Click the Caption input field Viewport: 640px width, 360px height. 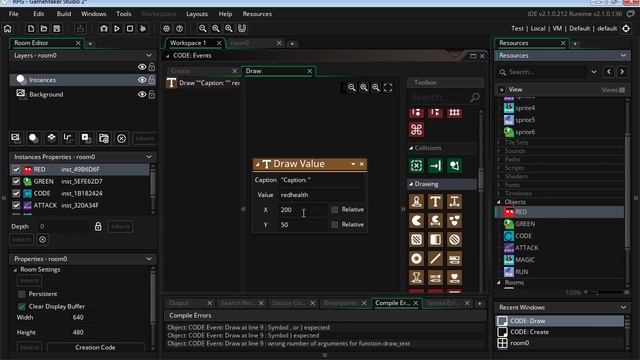click(x=322, y=180)
